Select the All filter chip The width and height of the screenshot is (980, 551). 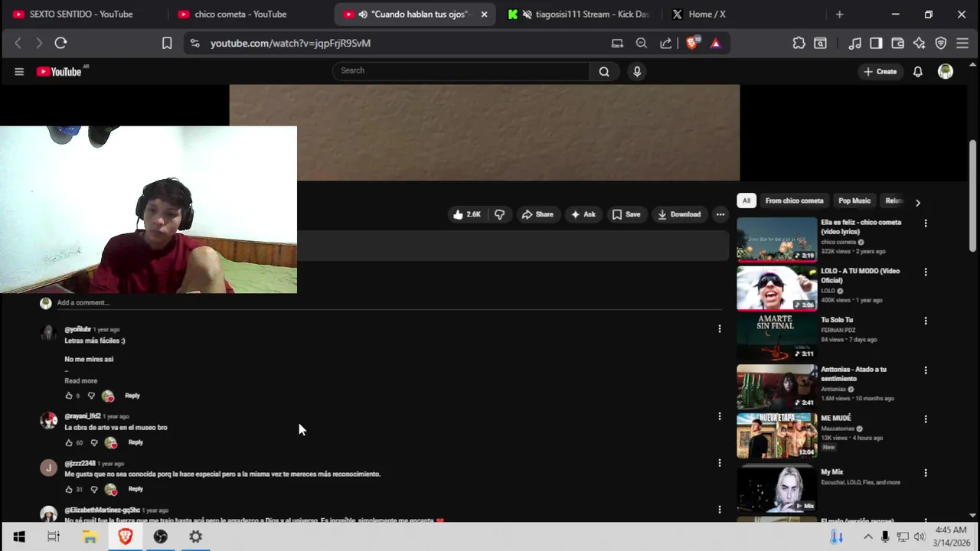click(x=746, y=201)
